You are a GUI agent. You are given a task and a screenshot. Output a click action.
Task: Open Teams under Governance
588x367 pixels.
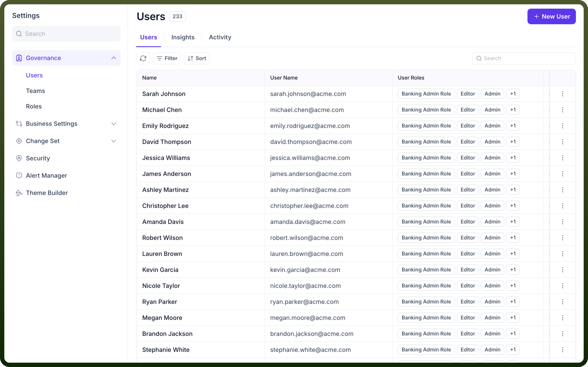pyautogui.click(x=35, y=91)
